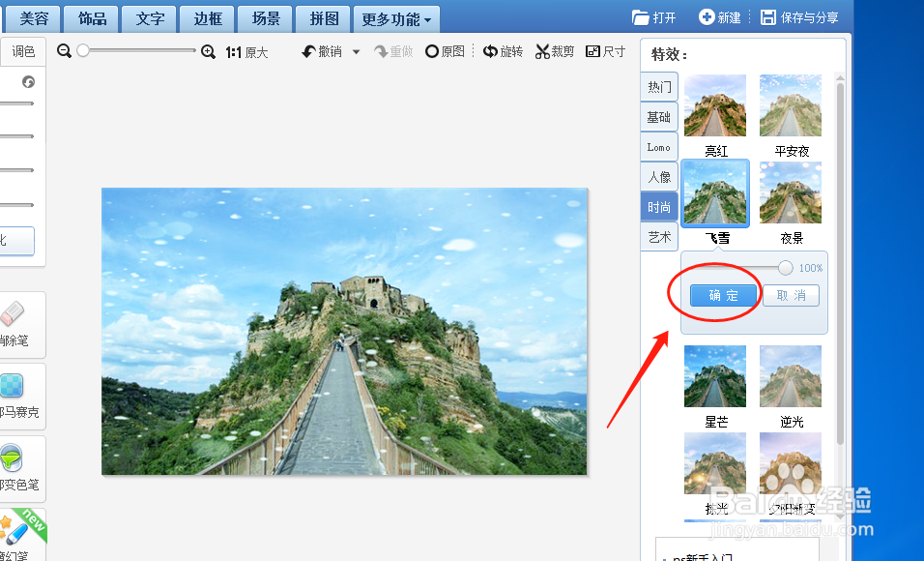The width and height of the screenshot is (924, 561).
Task: Apply the 夜景 effect thumbnail
Action: click(x=791, y=192)
